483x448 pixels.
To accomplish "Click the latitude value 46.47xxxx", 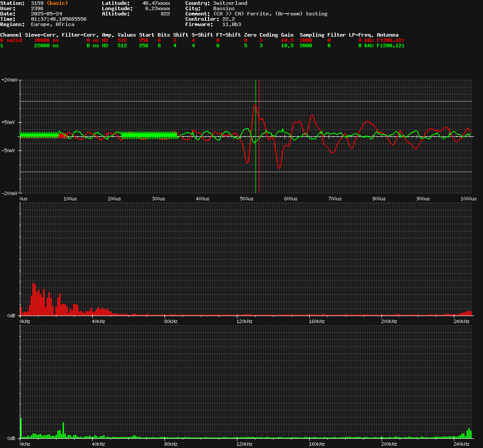I will click(156, 3).
